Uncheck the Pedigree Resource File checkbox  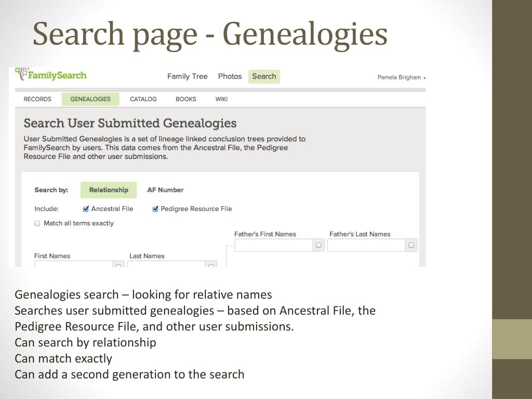pyautogui.click(x=155, y=209)
